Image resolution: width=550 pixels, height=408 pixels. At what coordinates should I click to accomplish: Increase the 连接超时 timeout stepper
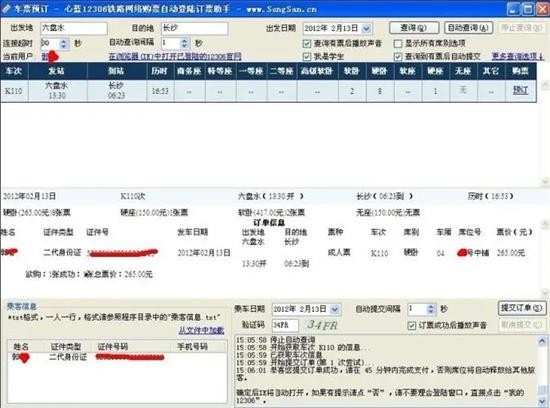point(63,41)
